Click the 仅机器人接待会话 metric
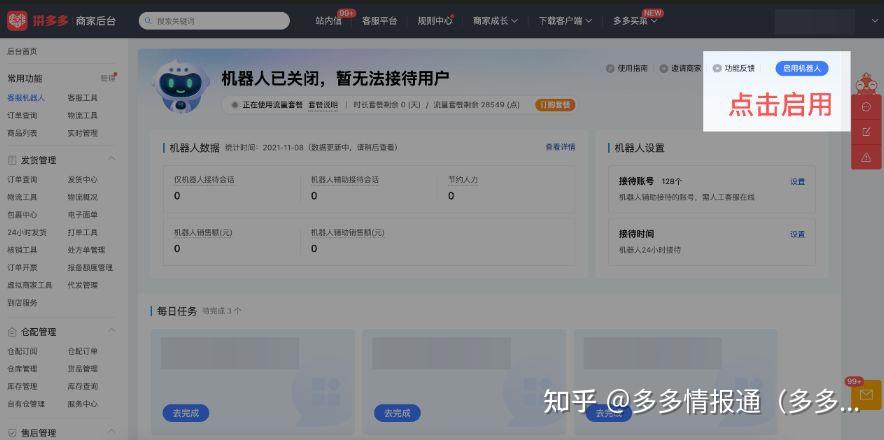The height and width of the screenshot is (440, 884). (x=204, y=180)
